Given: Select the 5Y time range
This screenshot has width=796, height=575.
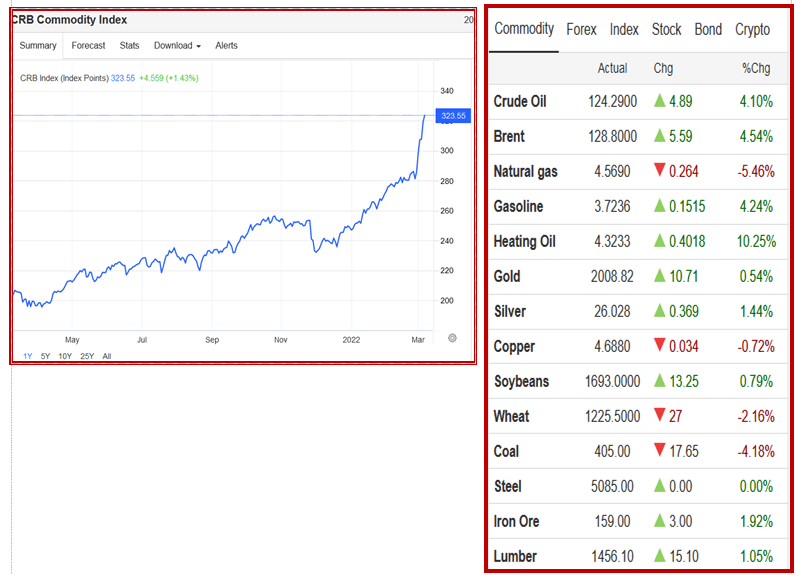Looking at the screenshot, I should pyautogui.click(x=45, y=355).
